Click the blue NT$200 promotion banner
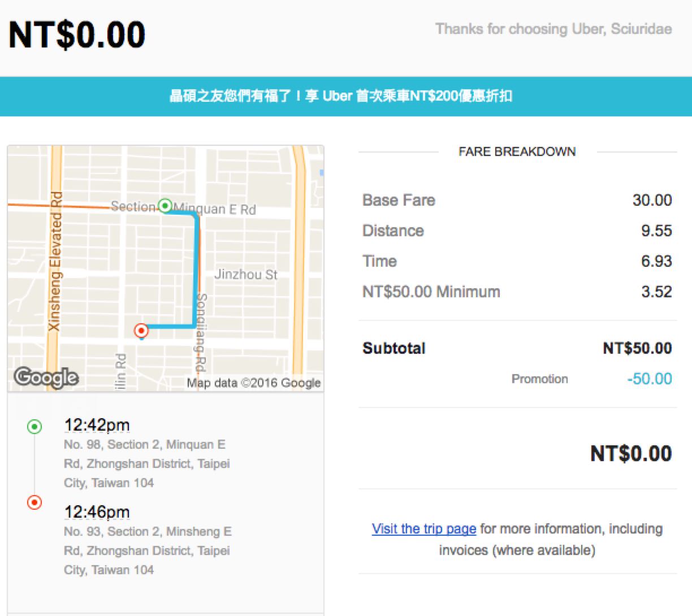Viewport: 692px width, 616px height. (346, 96)
